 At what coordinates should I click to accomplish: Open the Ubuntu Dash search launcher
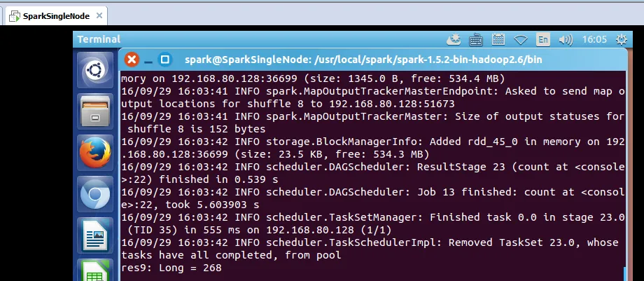[94, 70]
